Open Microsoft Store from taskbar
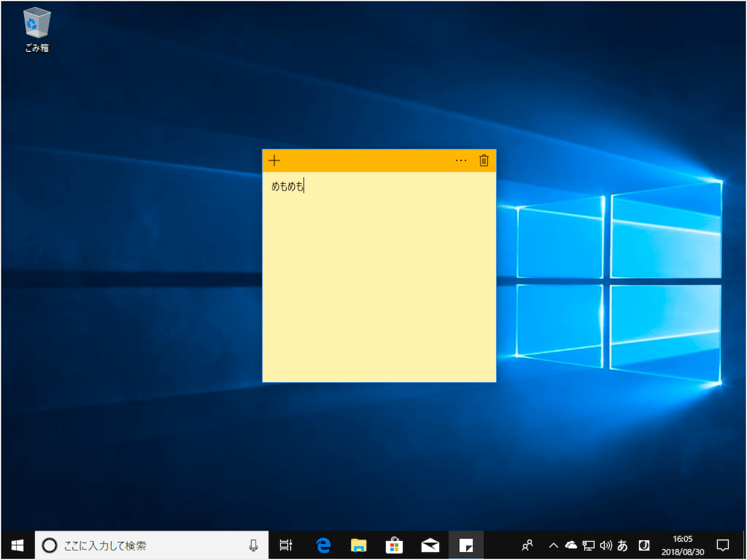This screenshot has height=560, width=747. 395,545
